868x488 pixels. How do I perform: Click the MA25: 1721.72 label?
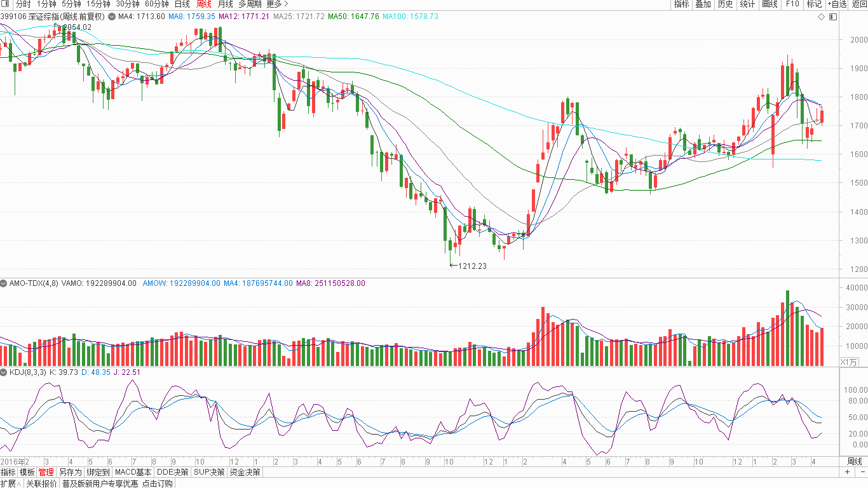(299, 17)
